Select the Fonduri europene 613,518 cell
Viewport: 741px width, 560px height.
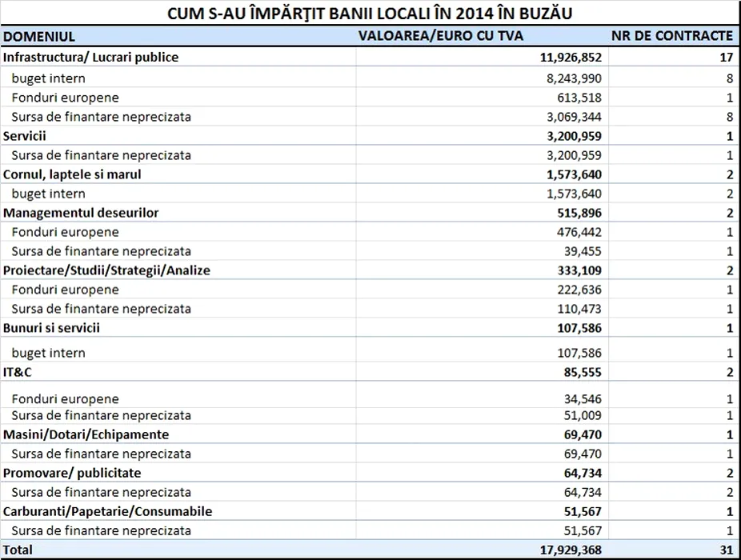tap(579, 98)
